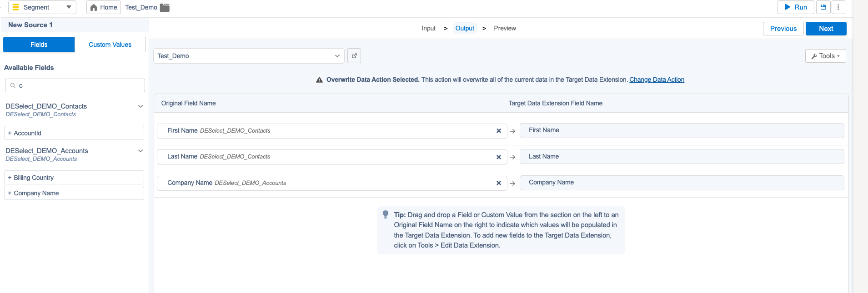Image resolution: width=868 pixels, height=293 pixels.
Task: Open the Test_Demo data extension dropdown
Action: 249,56
